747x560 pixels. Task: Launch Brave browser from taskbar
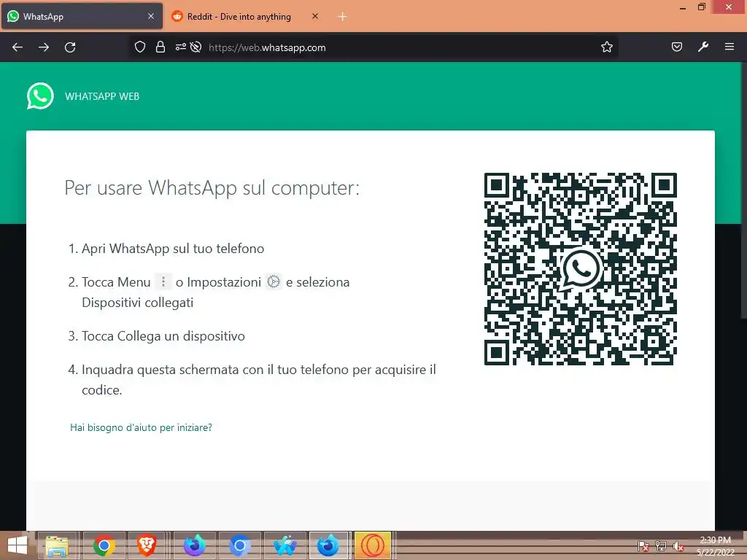[x=146, y=545]
